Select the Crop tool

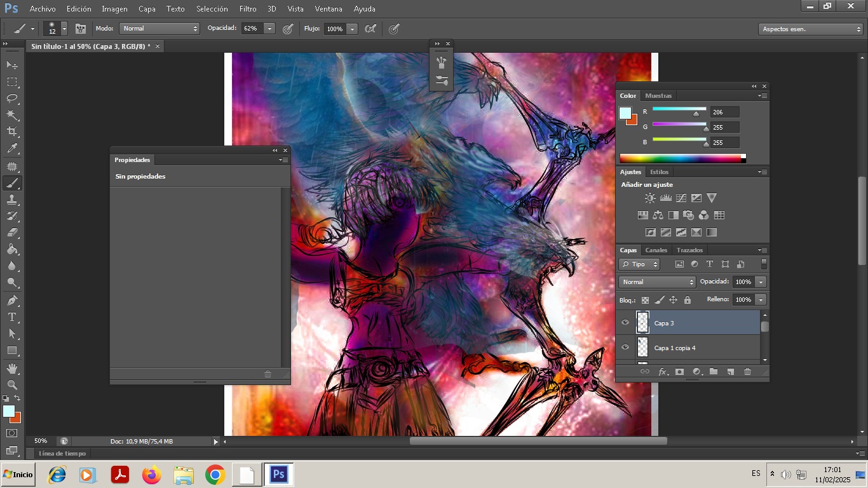pyautogui.click(x=12, y=132)
